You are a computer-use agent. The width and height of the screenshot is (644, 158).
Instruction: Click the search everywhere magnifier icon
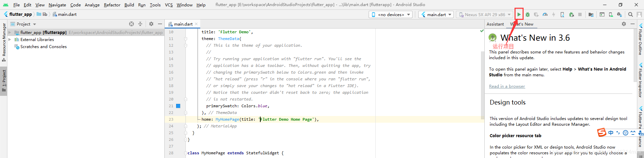coord(631,14)
